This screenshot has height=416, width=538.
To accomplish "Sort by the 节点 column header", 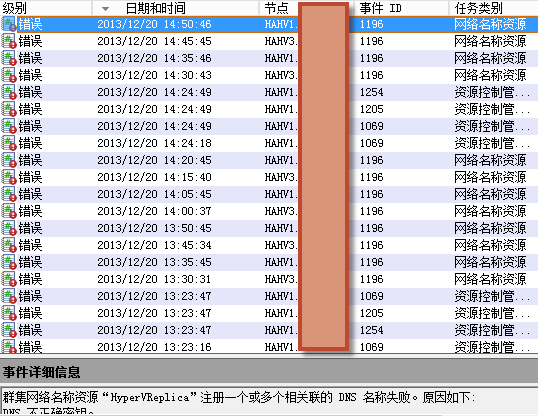I will pos(277,8).
